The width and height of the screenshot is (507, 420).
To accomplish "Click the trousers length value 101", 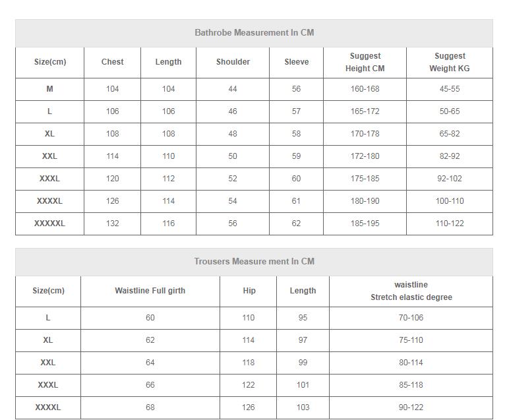I will click(x=303, y=385).
